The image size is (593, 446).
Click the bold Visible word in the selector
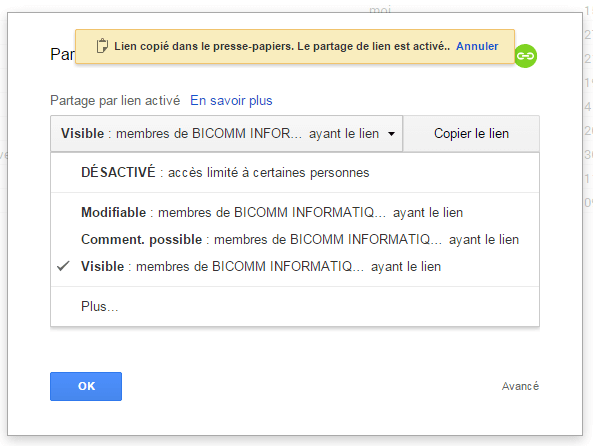[x=82, y=134]
